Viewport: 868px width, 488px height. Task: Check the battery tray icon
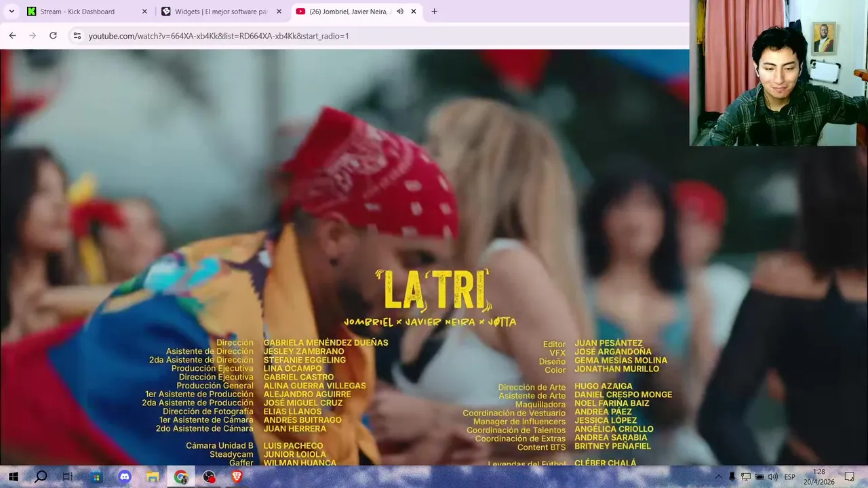pos(759,477)
